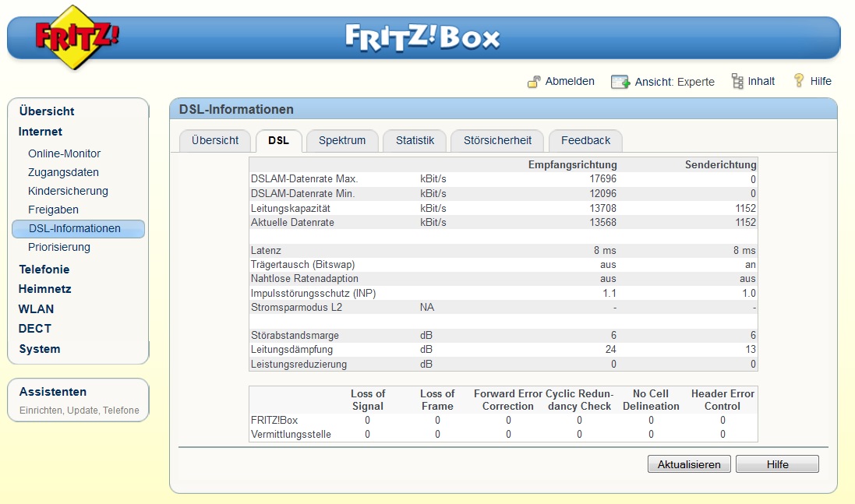Open Priorisierung in the sidebar
Image resolution: width=855 pixels, height=504 pixels.
[59, 248]
